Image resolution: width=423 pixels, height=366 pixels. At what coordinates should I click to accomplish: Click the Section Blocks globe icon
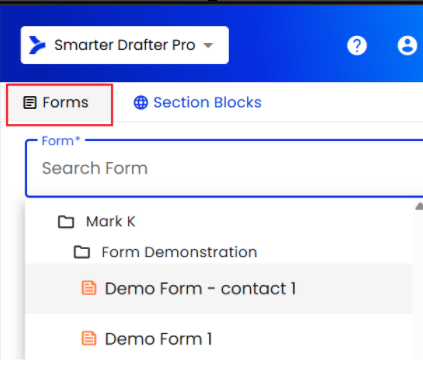click(141, 102)
